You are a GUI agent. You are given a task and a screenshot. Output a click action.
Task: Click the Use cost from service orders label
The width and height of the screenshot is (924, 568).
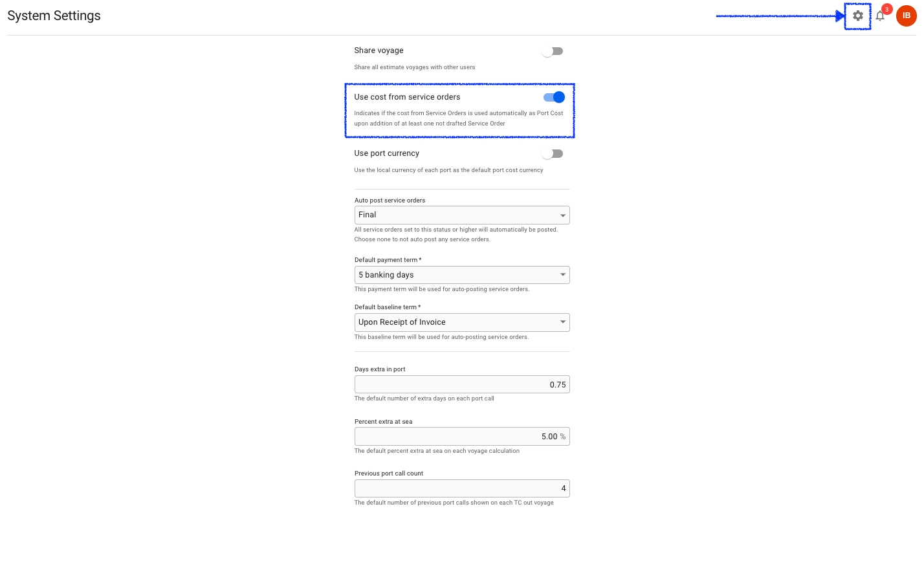point(407,97)
